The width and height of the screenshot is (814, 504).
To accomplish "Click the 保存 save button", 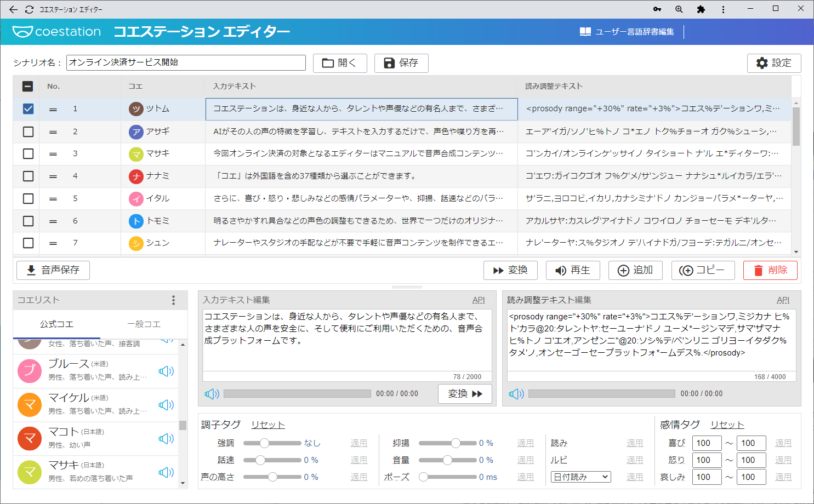I will 401,63.
